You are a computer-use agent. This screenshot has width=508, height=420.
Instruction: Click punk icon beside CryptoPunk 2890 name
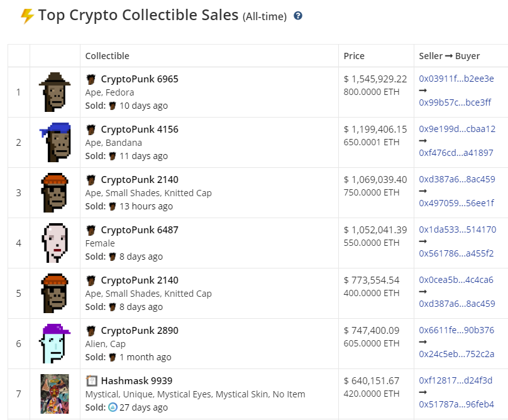pyautogui.click(x=91, y=331)
